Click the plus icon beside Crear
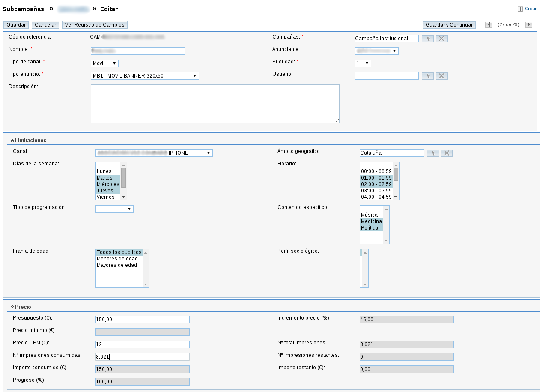Image resolution: width=540 pixels, height=392 pixels. [519, 9]
